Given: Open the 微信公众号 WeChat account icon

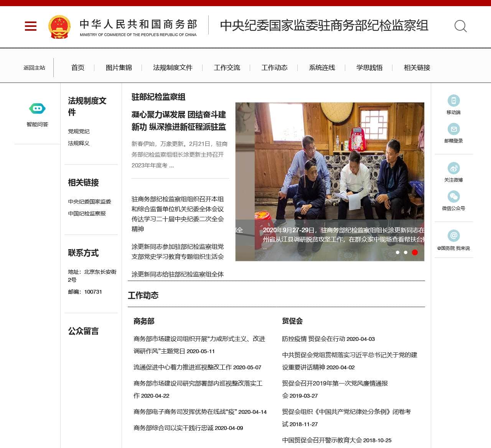Looking at the screenshot, I should 454,197.
